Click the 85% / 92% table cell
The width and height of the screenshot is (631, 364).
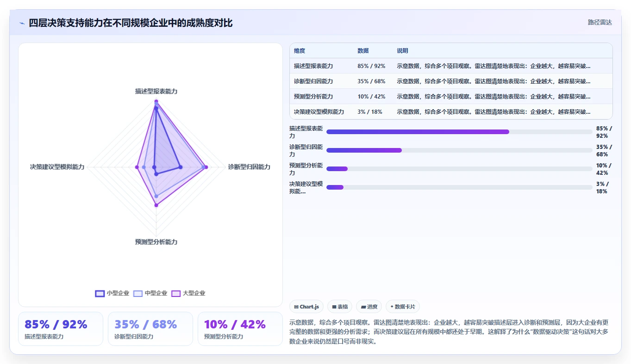tap(371, 66)
